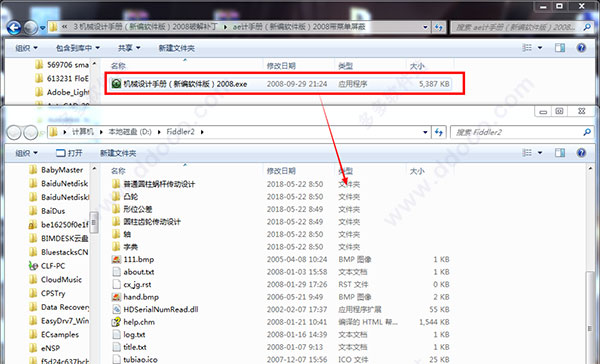Refresh the top window address bar
This screenshot has height=364, width=600.
[x=439, y=27]
